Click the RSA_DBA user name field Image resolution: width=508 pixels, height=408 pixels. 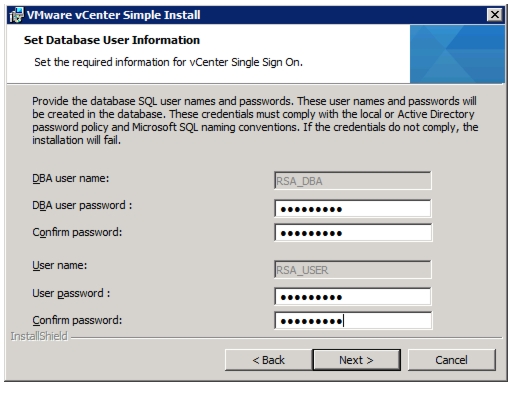point(353,181)
